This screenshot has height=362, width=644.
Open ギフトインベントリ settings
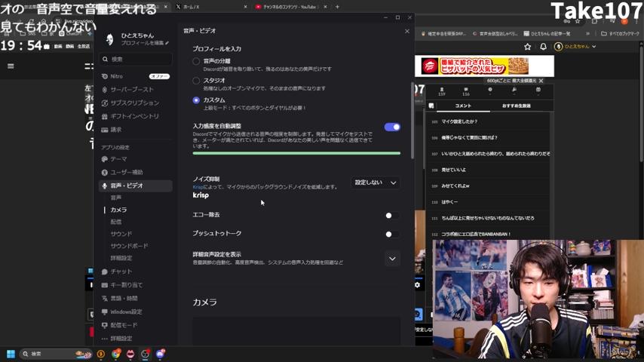click(136, 116)
